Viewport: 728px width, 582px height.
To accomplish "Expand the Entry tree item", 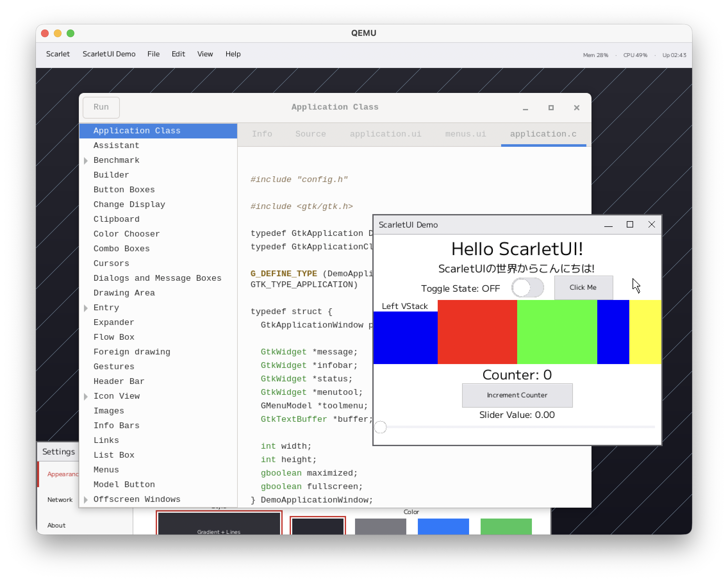I will (x=86, y=308).
